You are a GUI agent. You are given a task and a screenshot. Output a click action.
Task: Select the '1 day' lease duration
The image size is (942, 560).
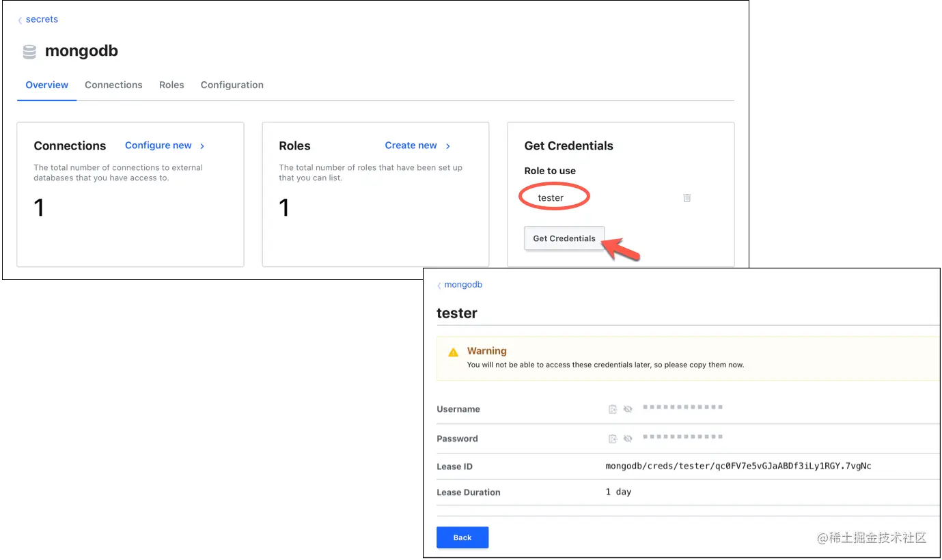618,492
